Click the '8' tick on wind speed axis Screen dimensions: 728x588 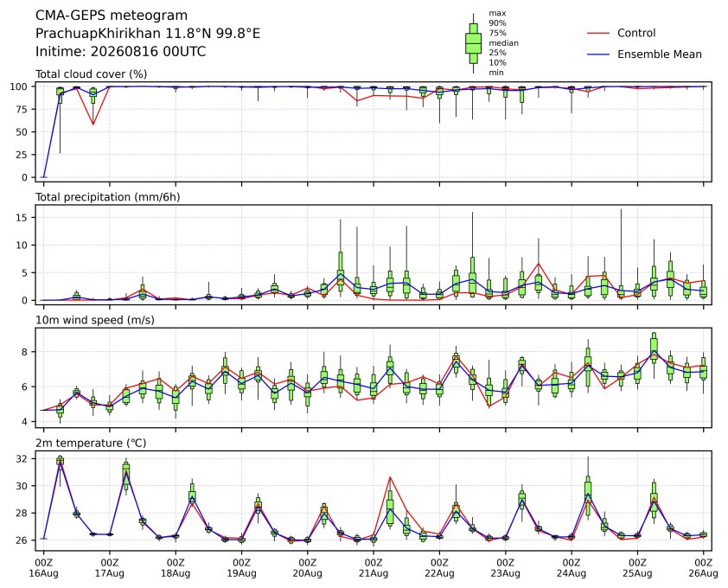(x=24, y=352)
